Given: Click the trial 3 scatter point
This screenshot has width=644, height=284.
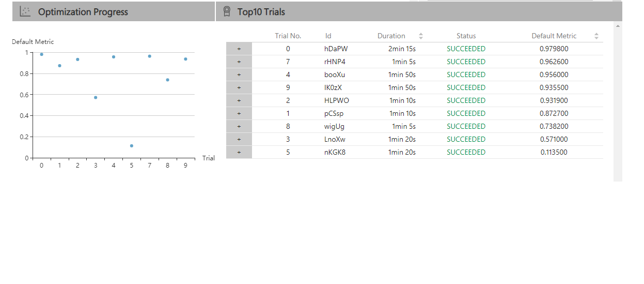Looking at the screenshot, I should coord(96,97).
